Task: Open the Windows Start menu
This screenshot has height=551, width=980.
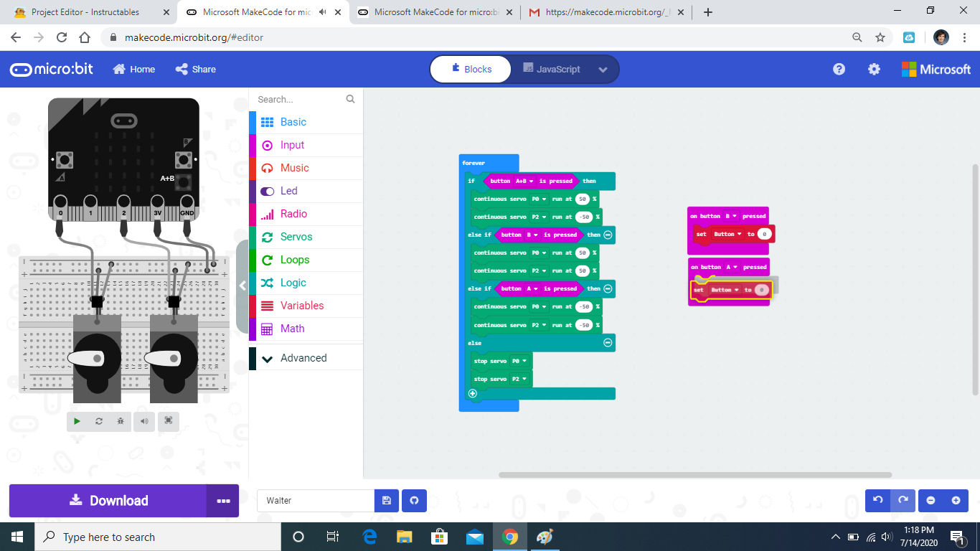Action: (x=17, y=537)
